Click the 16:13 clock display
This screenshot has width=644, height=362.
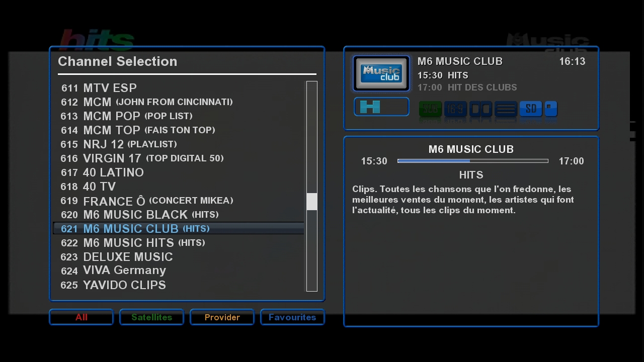572,61
